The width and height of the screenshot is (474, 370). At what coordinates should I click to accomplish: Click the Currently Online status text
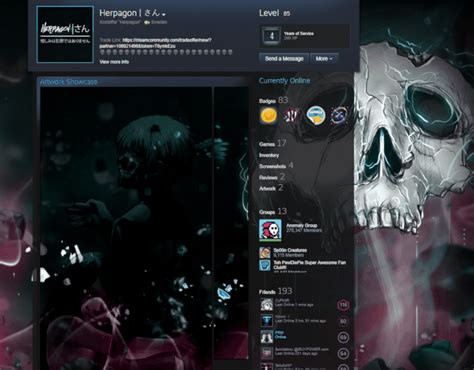click(284, 81)
